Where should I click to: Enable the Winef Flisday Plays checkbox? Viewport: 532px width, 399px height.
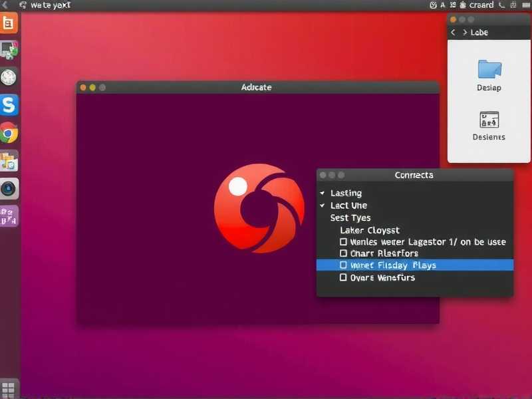click(344, 265)
